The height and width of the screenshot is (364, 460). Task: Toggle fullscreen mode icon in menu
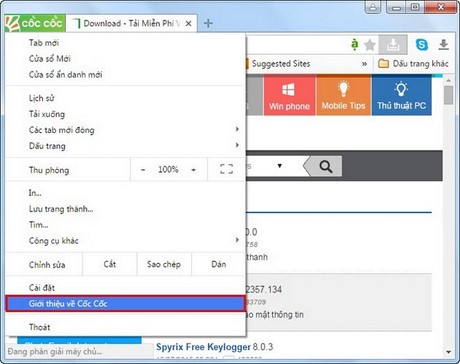(226, 169)
